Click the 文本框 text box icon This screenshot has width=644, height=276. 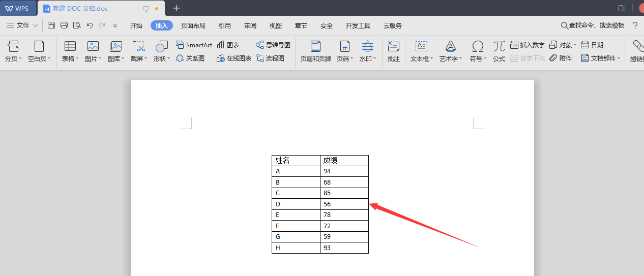(422, 46)
